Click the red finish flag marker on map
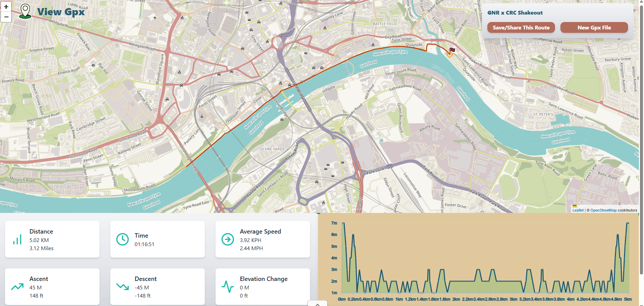This screenshot has width=644, height=306. pyautogui.click(x=452, y=50)
